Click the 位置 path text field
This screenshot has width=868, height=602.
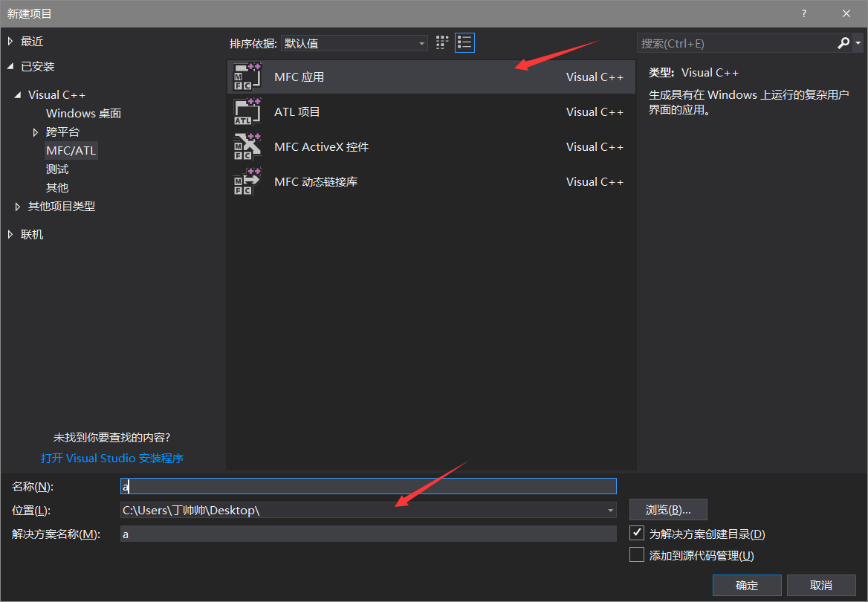[362, 510]
